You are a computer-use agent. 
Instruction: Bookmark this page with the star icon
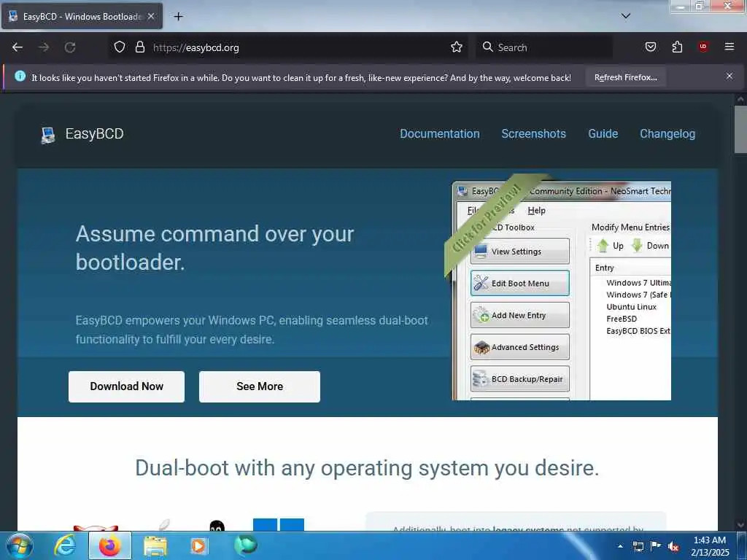(457, 47)
